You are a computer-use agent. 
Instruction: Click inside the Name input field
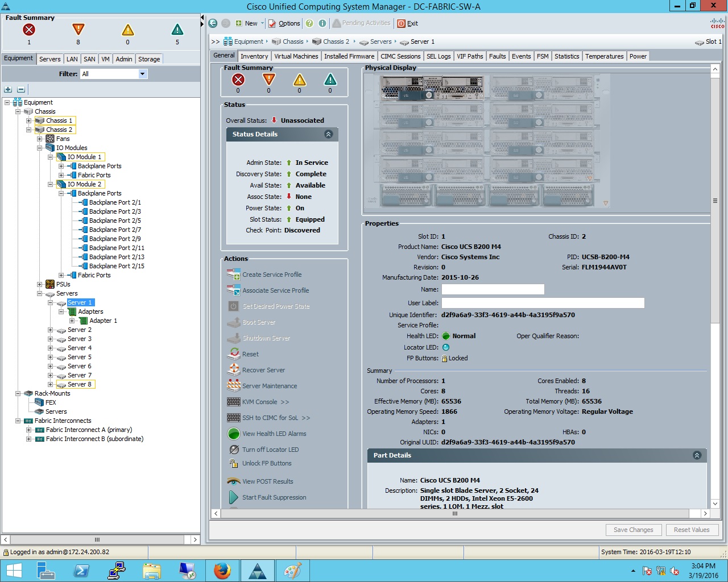click(493, 289)
